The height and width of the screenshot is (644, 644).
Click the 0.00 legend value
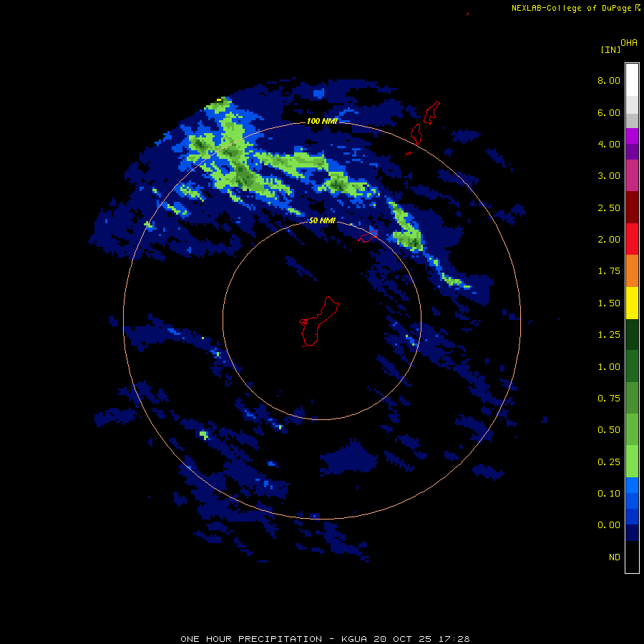[x=609, y=525]
